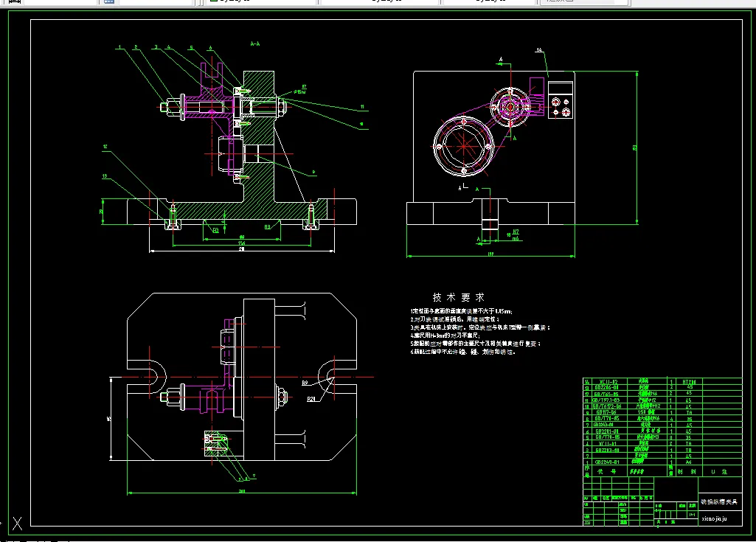Click the R20 radius dimension label

[x=311, y=399]
